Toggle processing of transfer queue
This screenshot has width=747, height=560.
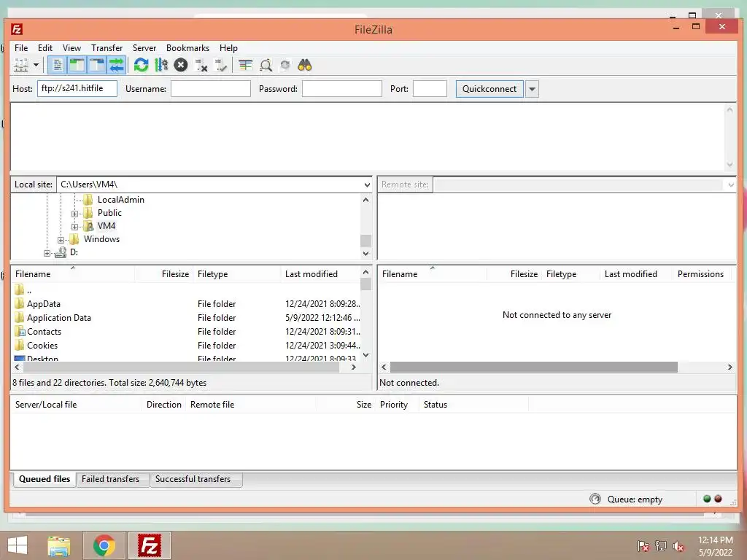161,65
